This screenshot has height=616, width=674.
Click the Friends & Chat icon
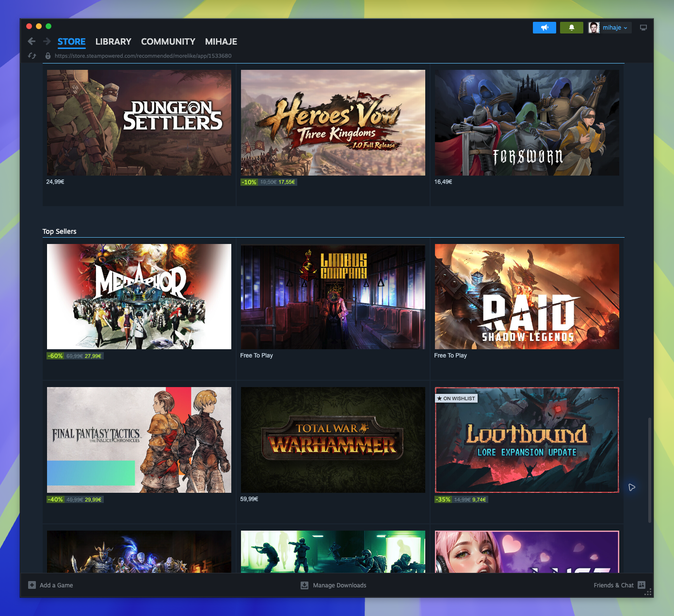point(642,585)
